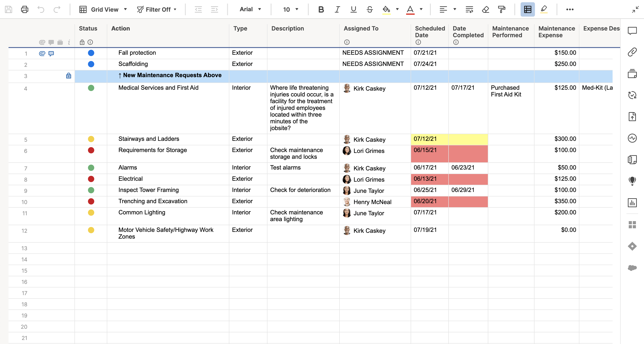The width and height of the screenshot is (644, 344).
Task: Open the More options ellipsis menu
Action: coord(570,9)
